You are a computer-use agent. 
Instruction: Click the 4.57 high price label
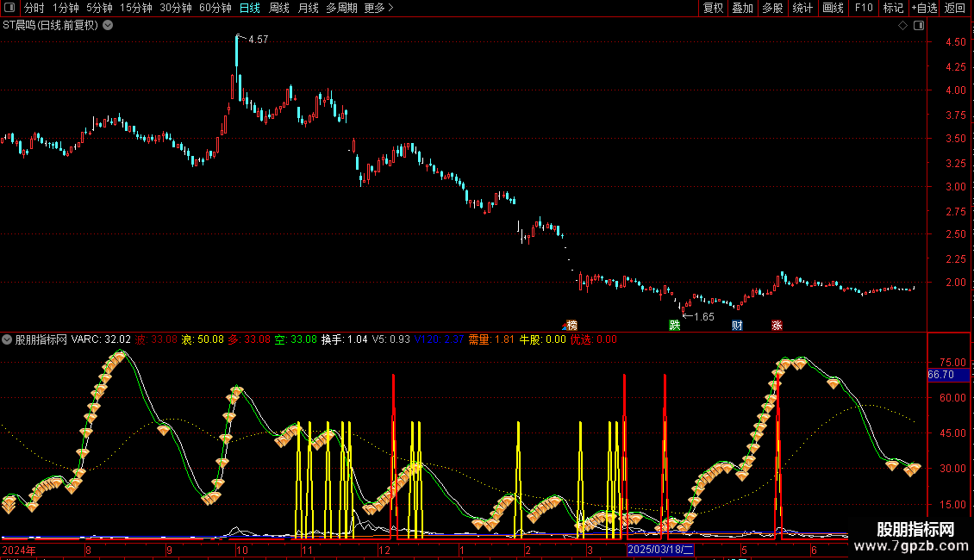pos(259,39)
